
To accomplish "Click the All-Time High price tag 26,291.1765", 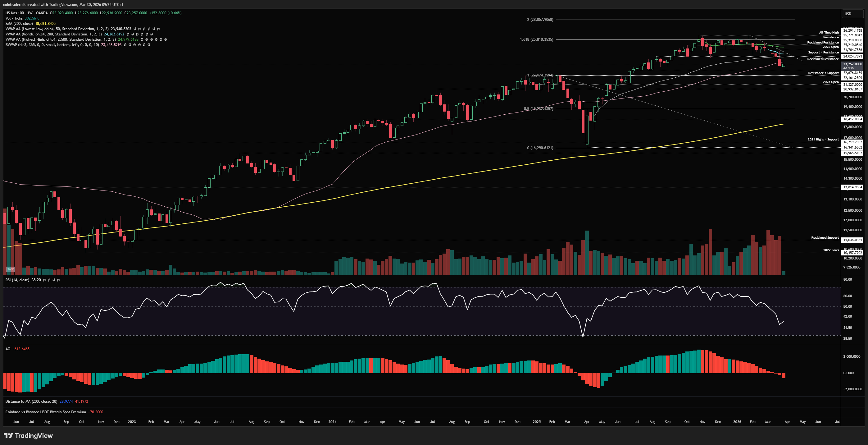I will pos(852,30).
